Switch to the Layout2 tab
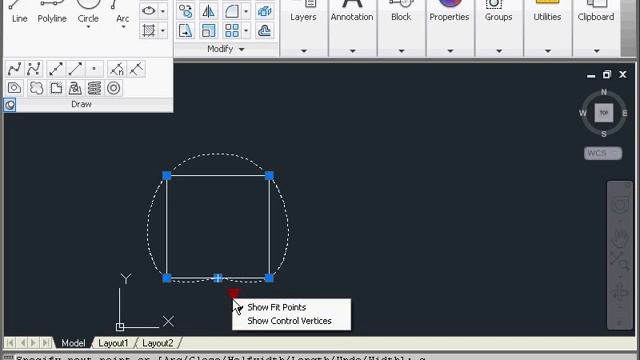The image size is (640, 360). (x=158, y=343)
